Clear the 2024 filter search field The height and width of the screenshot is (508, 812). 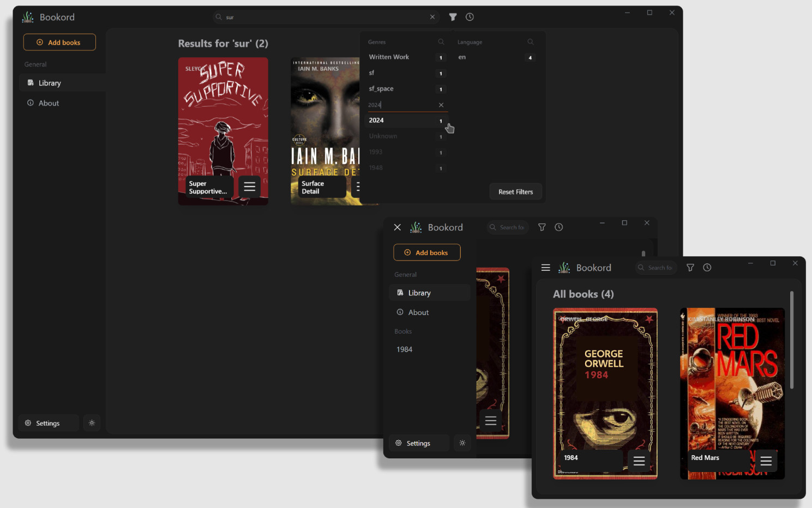pos(441,105)
